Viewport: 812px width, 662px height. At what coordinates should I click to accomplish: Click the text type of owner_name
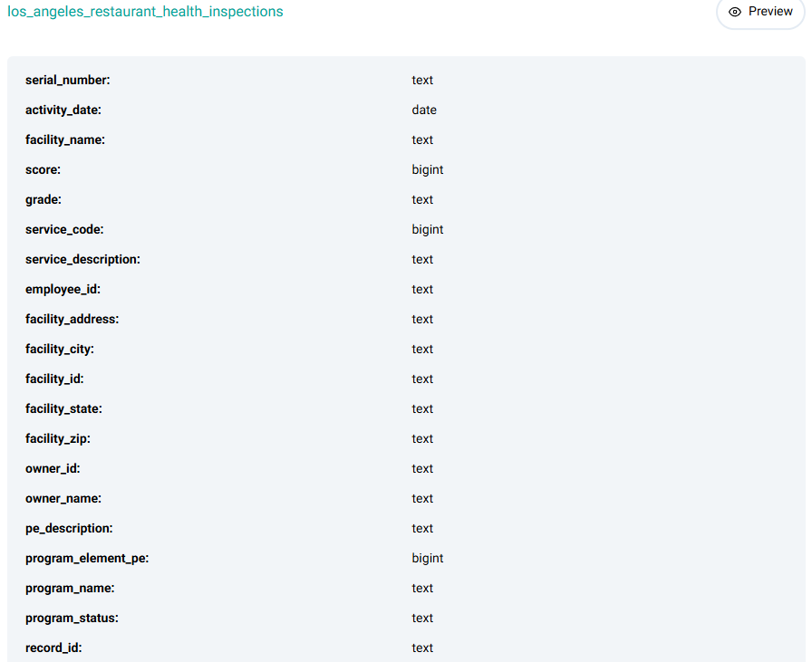pos(422,498)
